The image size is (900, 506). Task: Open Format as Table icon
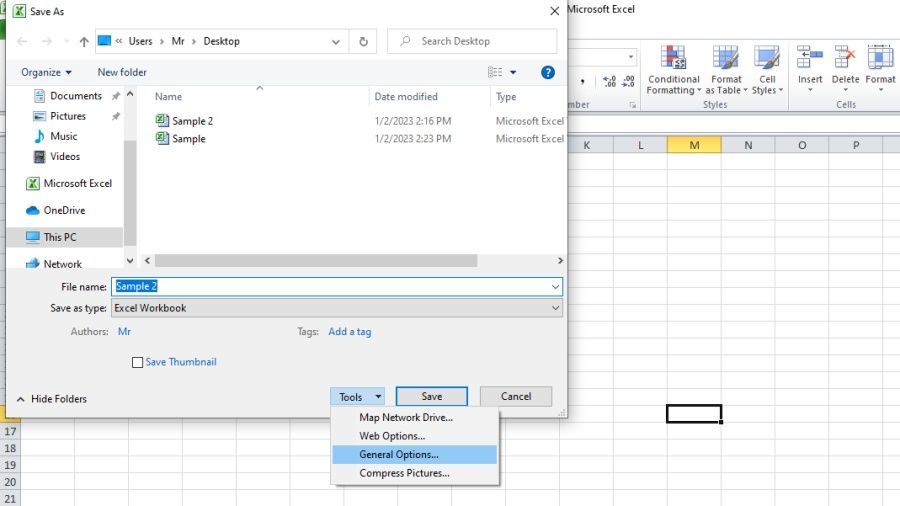coord(726,58)
